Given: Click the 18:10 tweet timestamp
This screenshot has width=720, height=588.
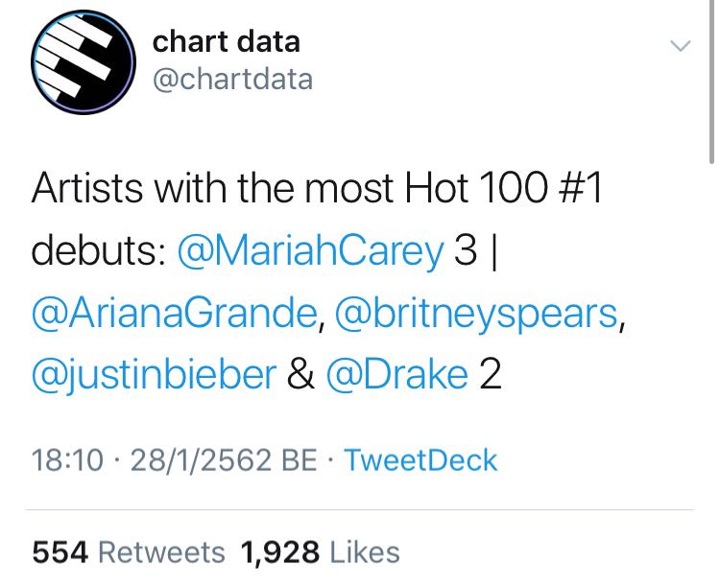Looking at the screenshot, I should 67,460.
